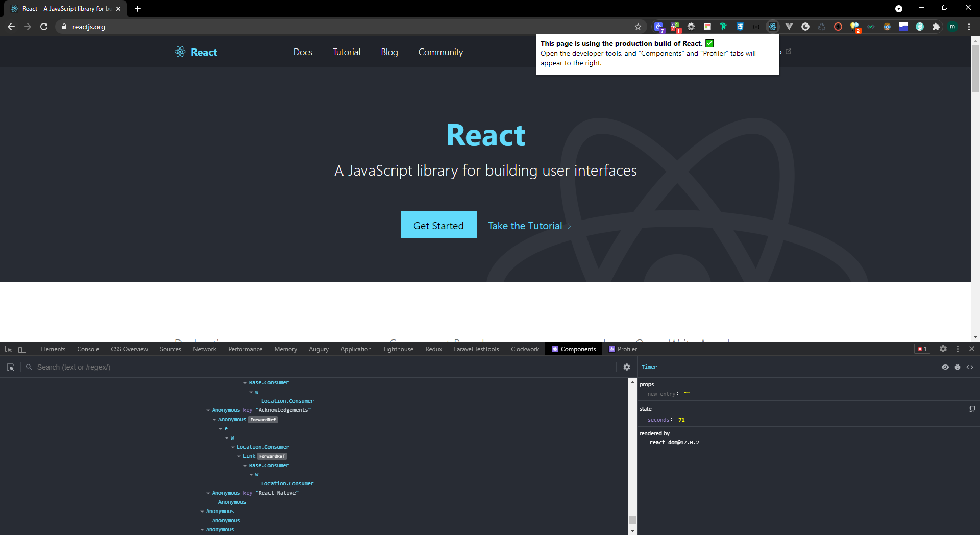Click the Take the Tutorial link

[529, 226]
